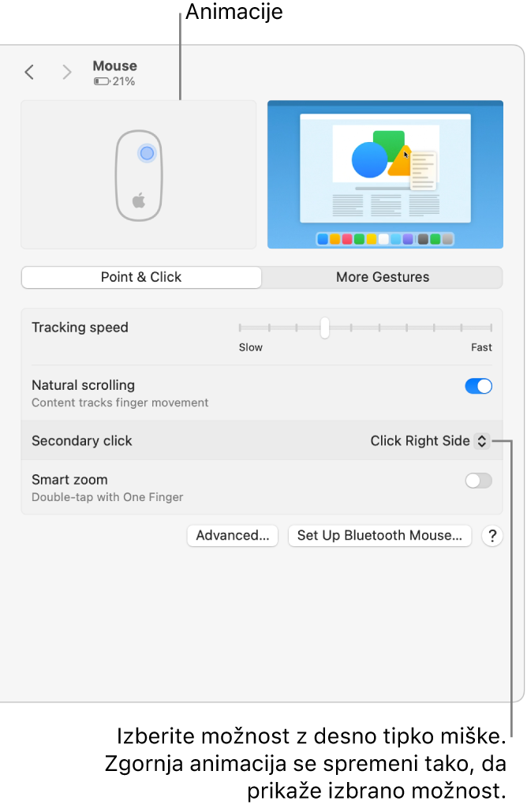This screenshot has width=527, height=812.
Task: Open the Secondary click popup menu
Action: pos(430,441)
